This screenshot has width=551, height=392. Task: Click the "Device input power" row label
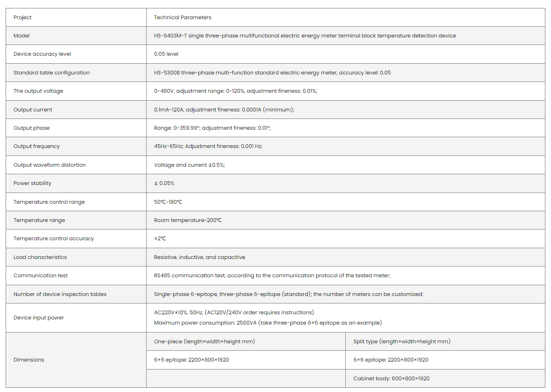pos(38,318)
